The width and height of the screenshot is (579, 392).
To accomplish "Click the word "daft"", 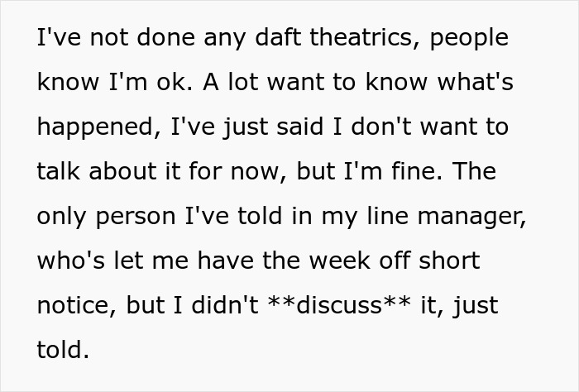I will pos(223,38).
